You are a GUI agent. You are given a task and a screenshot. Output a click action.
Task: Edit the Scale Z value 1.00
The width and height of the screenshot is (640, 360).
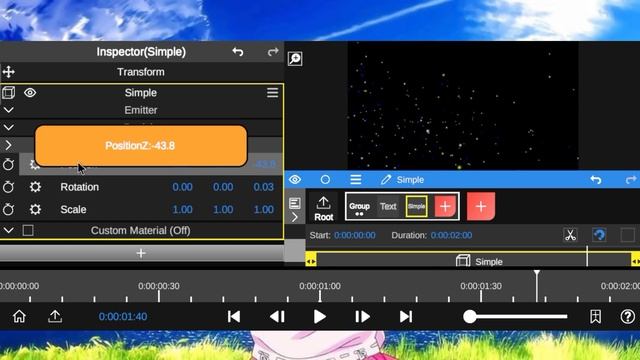point(263,209)
